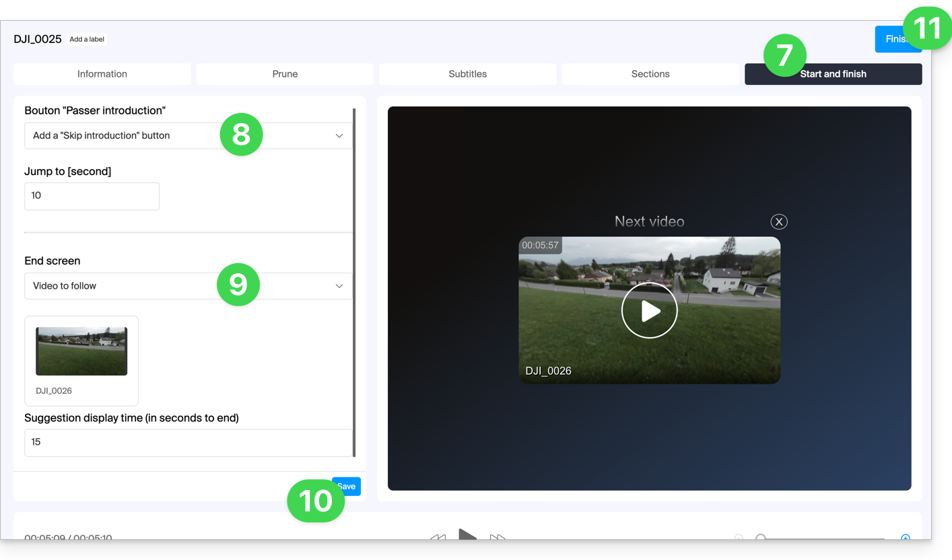
Task: Click the rewind icon in the timeline bar
Action: (438, 537)
